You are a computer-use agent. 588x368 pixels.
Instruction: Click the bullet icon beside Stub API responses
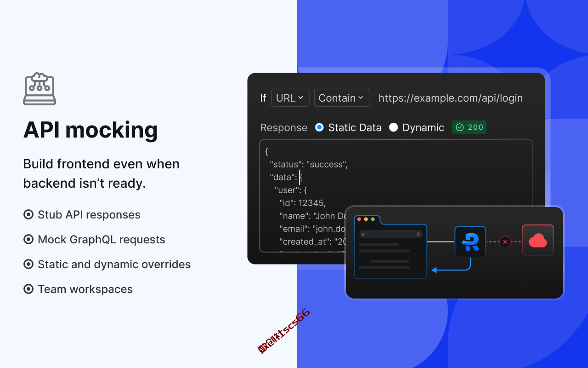(28, 215)
